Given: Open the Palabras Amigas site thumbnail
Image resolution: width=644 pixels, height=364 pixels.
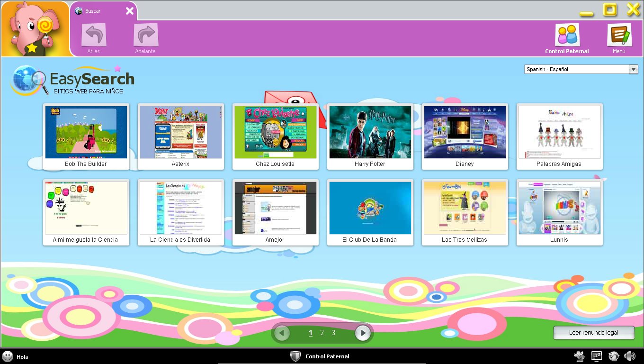Looking at the screenshot, I should click(x=560, y=136).
